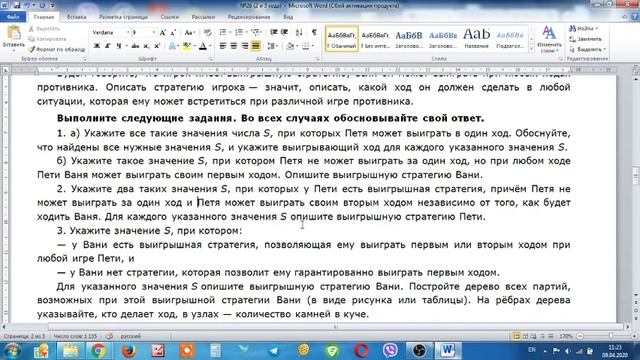Image resolution: width=640 pixels, height=360 pixels.
Task: Switch to the References (Ссылки) tab
Action: pyautogui.click(x=170, y=17)
